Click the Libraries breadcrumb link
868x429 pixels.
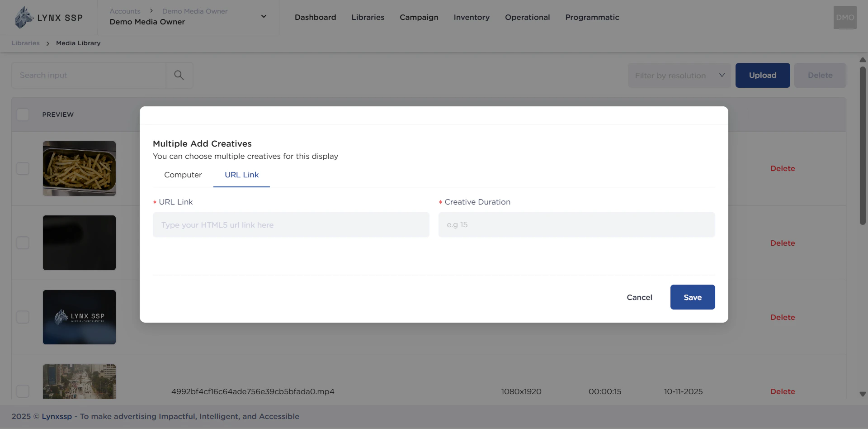click(x=25, y=43)
